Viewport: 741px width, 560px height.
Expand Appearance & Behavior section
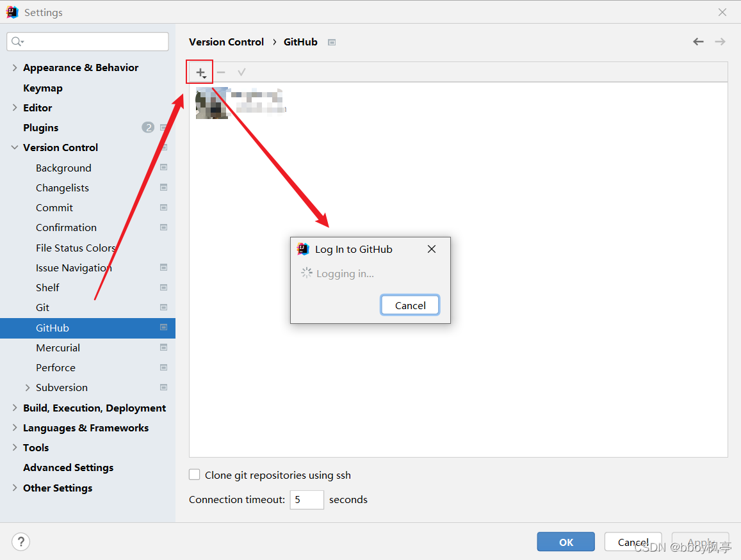[x=15, y=68]
